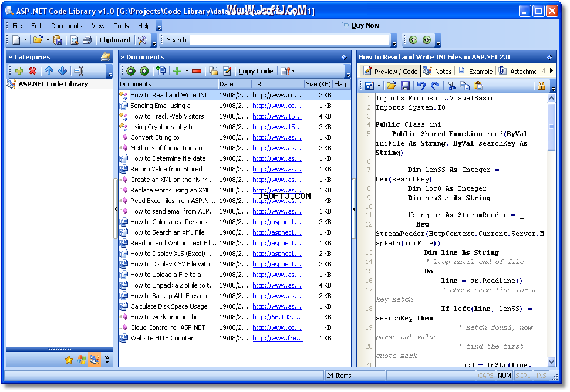Click code editor scrollbar down arrow
Viewport: 570px width, 392px height.
551,361
